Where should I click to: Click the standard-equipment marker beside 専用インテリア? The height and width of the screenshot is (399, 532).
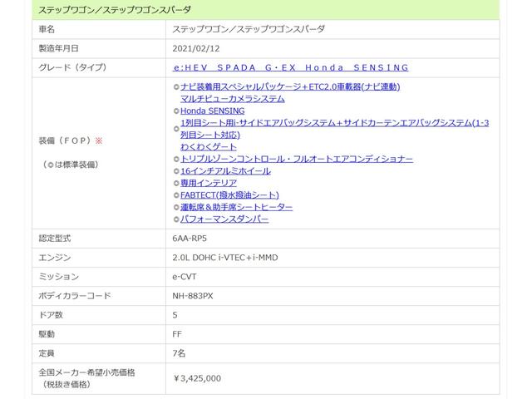[x=175, y=183]
